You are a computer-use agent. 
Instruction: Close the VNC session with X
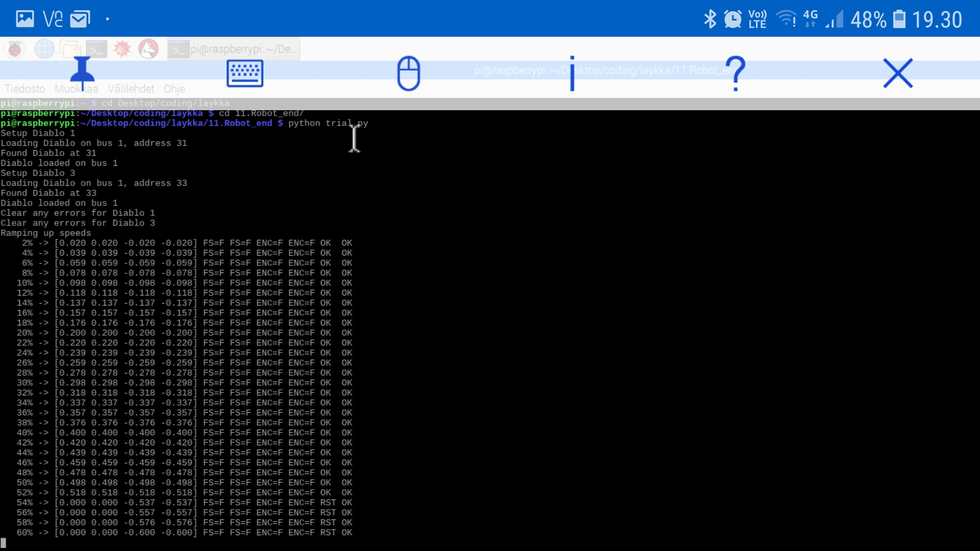(898, 73)
